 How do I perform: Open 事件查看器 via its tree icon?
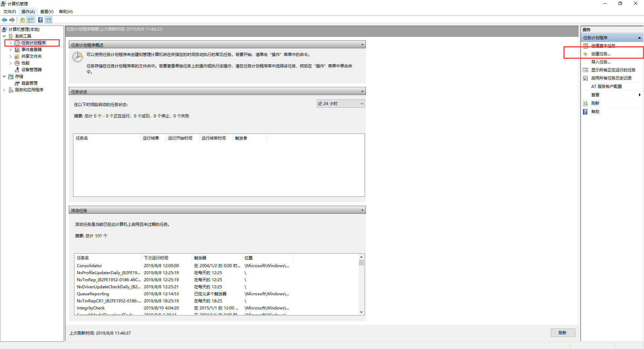pyautogui.click(x=17, y=50)
